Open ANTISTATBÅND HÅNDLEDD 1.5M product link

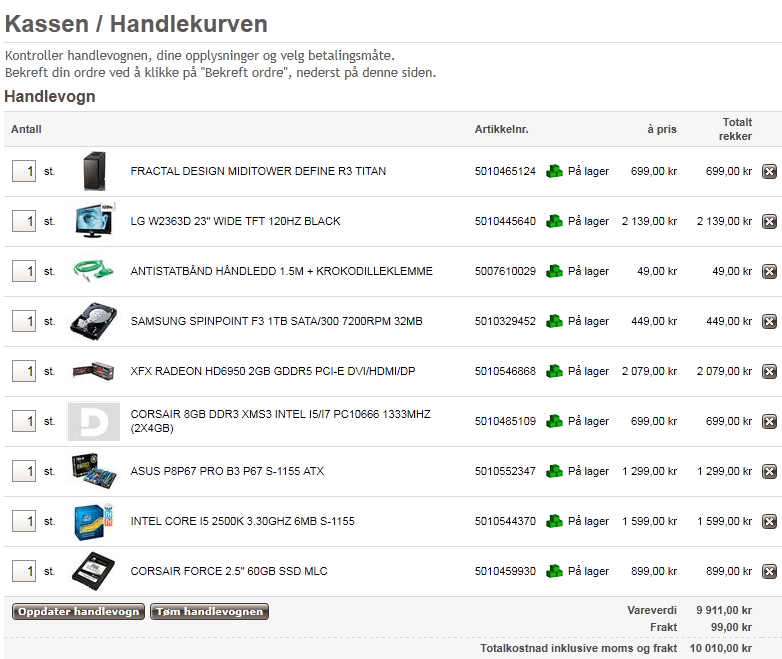tap(282, 271)
